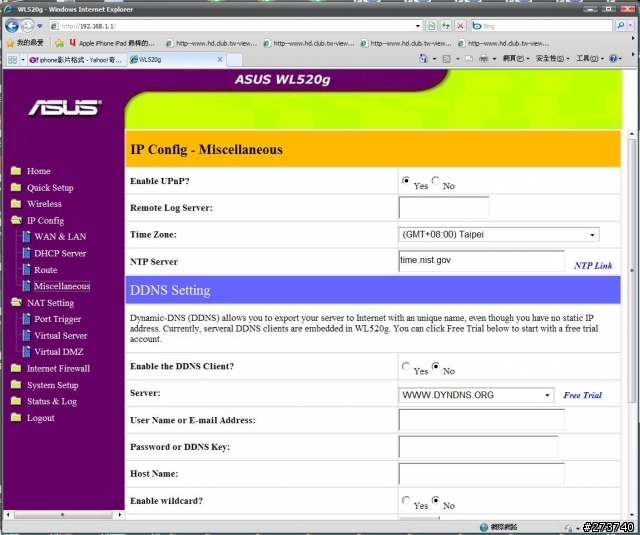640x535 pixels.
Task: Open the Safety (安全性) menu
Action: pyautogui.click(x=552, y=59)
